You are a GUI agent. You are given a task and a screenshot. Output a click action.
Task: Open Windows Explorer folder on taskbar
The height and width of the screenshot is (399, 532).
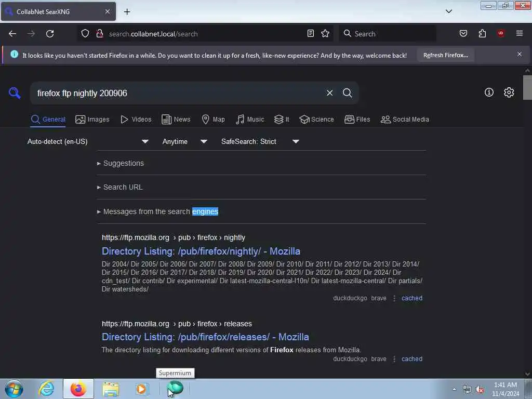[x=111, y=389]
